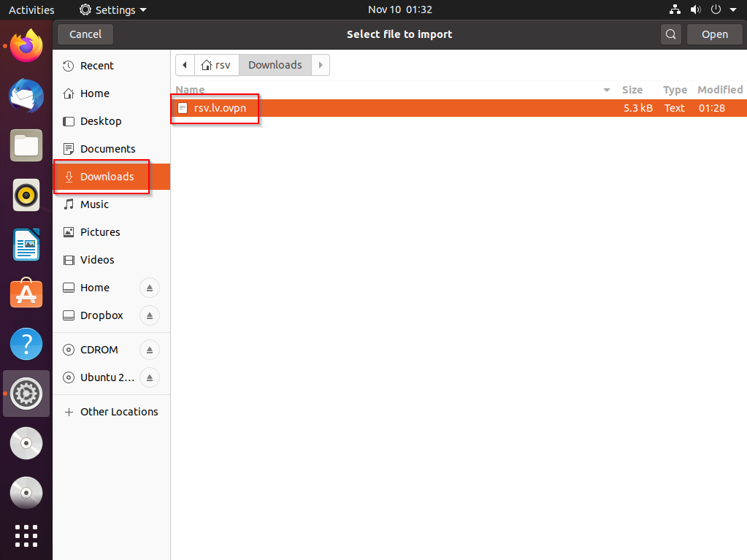Click Activities in the top bar
The width and height of the screenshot is (747, 560).
click(31, 9)
